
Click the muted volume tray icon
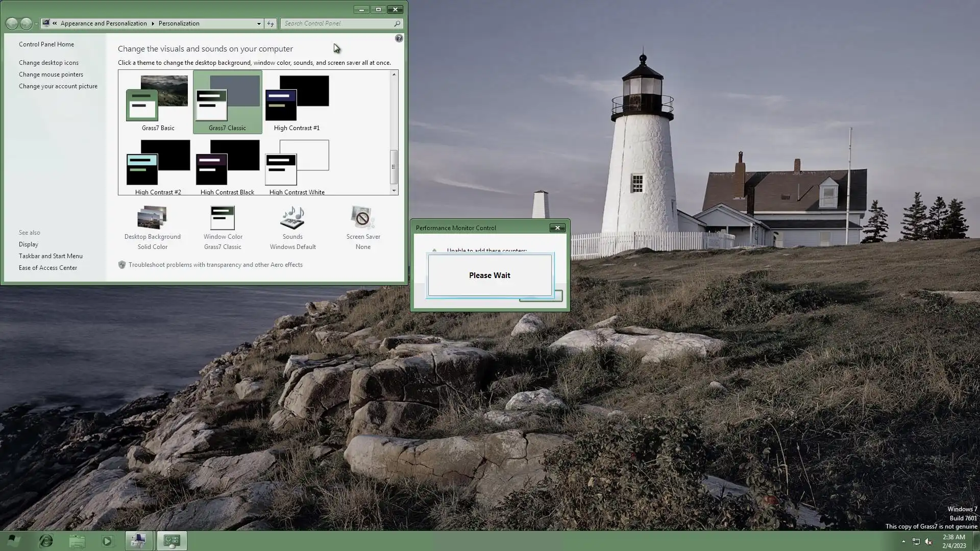click(x=928, y=542)
